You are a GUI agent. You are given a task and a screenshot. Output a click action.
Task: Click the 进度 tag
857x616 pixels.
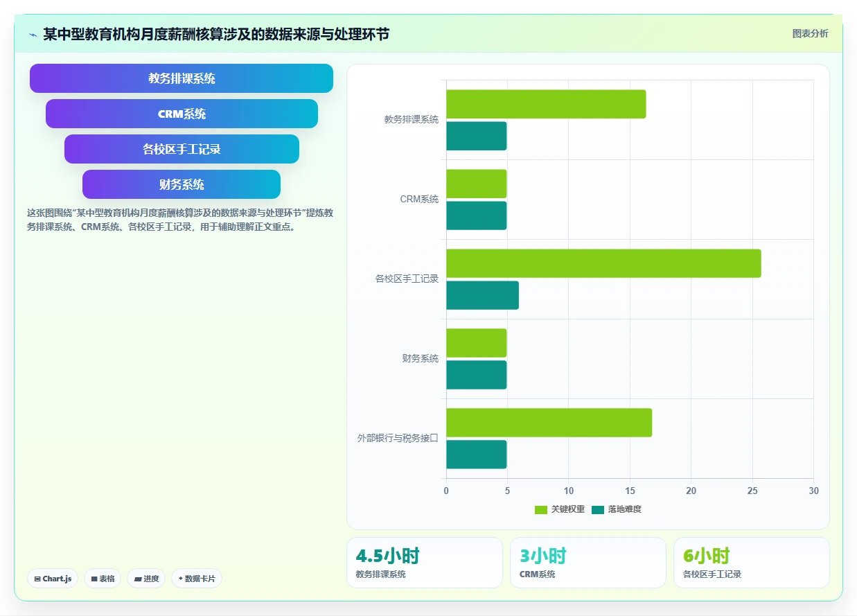point(146,579)
